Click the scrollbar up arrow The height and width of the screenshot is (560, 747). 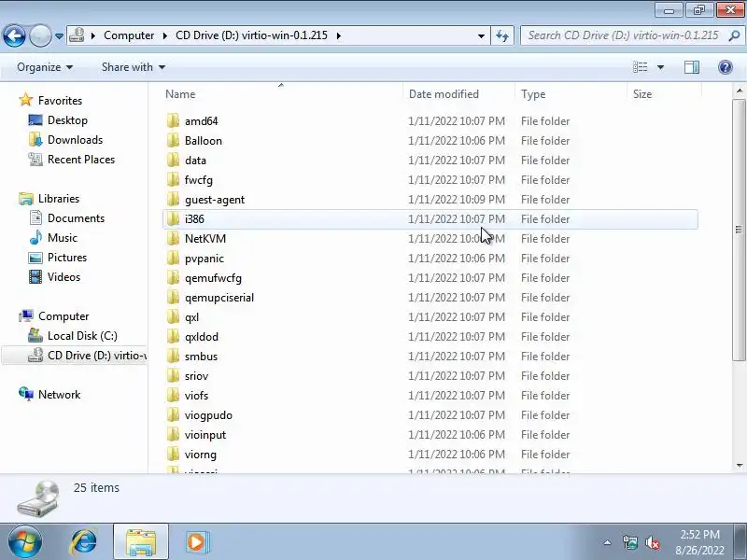pos(739,91)
